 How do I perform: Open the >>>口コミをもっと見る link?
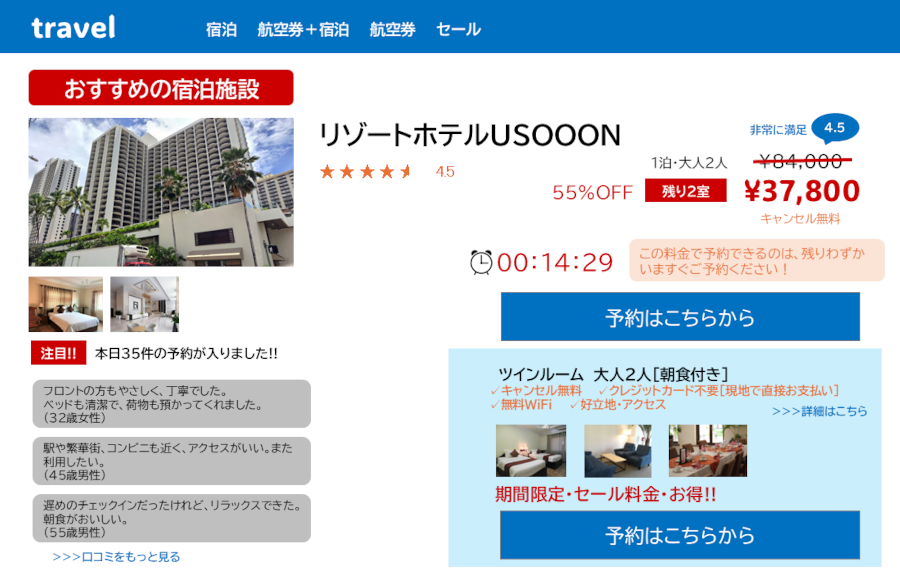tap(116, 557)
